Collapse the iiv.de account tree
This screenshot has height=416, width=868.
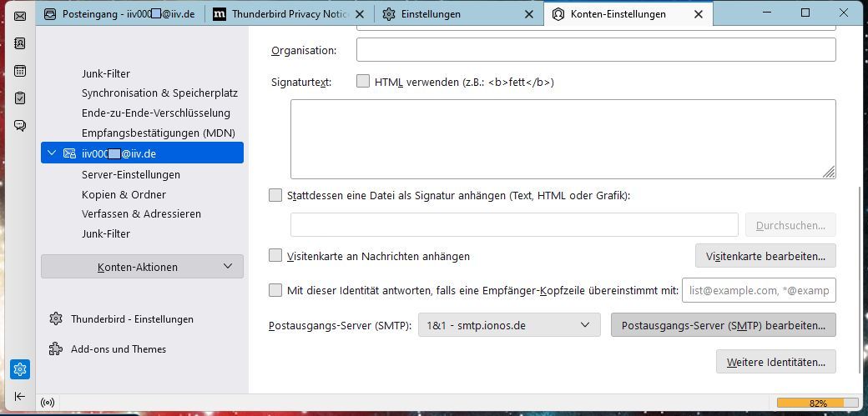point(53,153)
